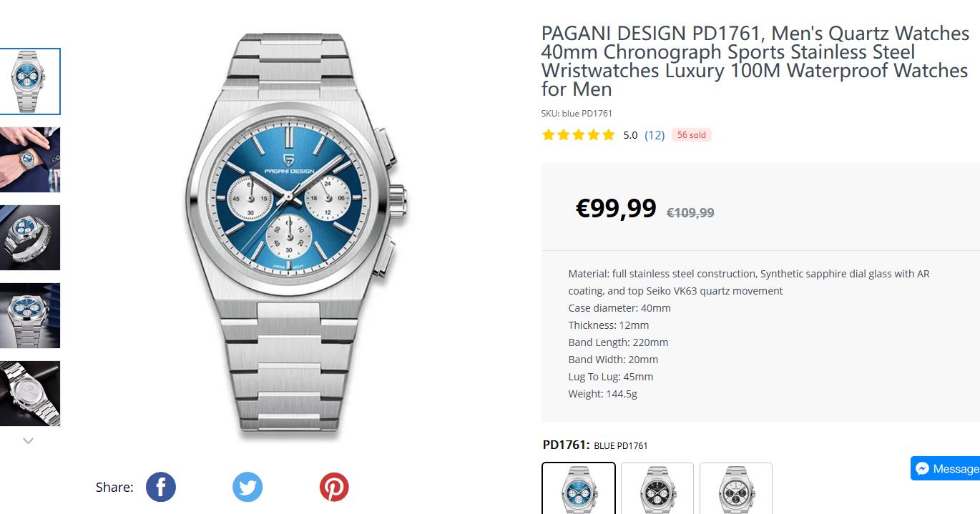980x514 pixels.
Task: View third angled watch thumbnail
Action: coord(30,237)
